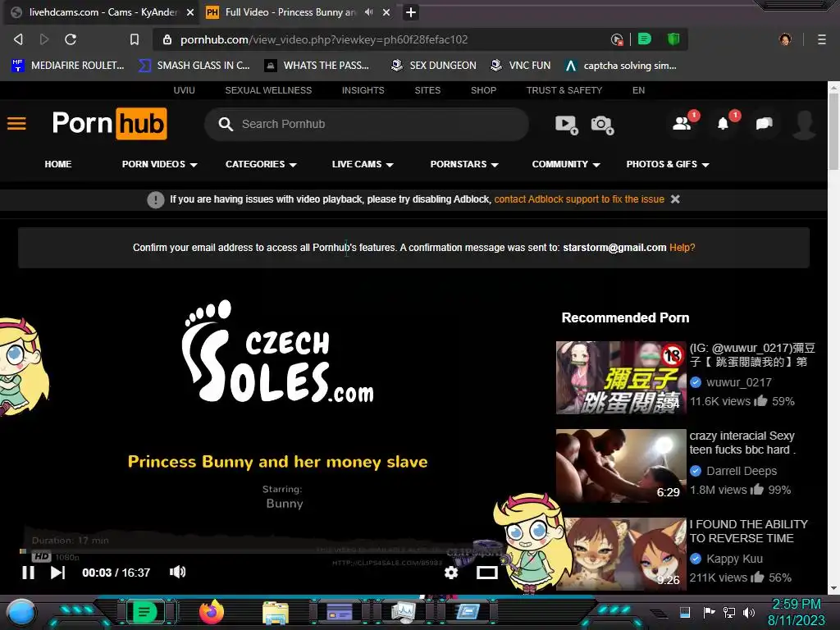840x630 pixels.
Task: Open I FOUND THE ABILITY TO REVERSE TIME thumbnail
Action: (621, 554)
